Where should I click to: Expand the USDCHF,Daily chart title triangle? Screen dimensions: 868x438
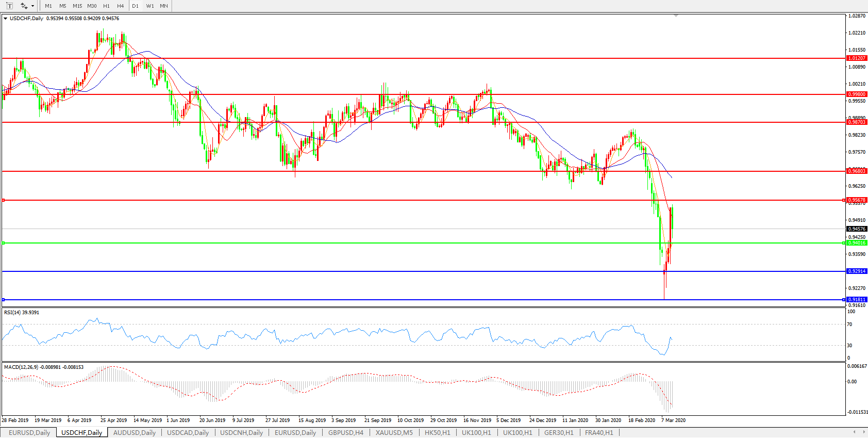click(6, 19)
